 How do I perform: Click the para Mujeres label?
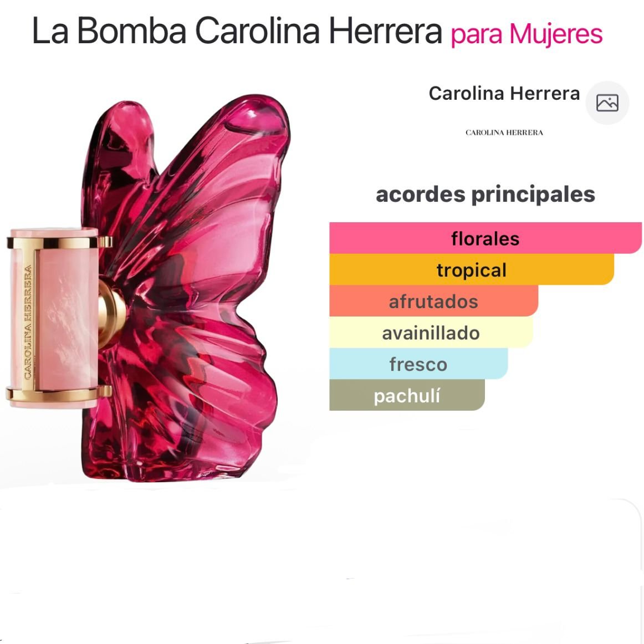point(527,34)
